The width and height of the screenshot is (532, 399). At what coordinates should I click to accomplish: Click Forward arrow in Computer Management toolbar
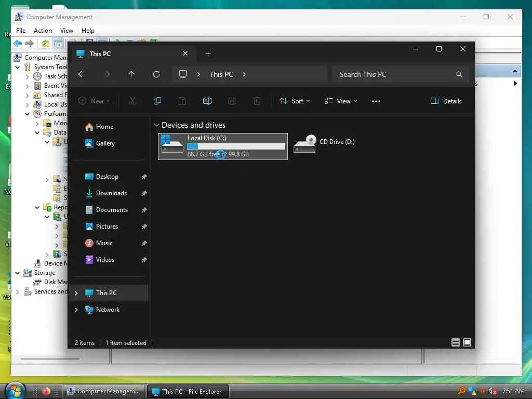coord(30,44)
